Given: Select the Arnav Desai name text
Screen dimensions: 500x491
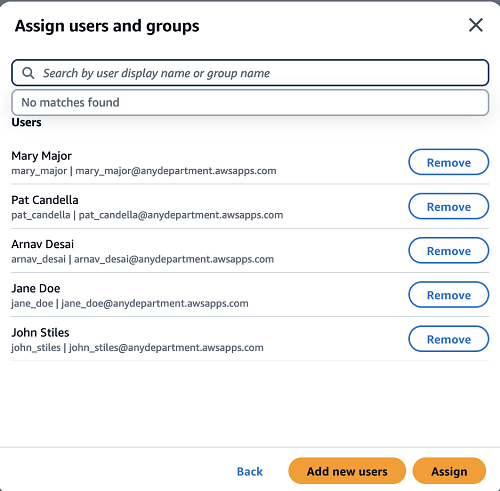Looking at the screenshot, I should (43, 244).
